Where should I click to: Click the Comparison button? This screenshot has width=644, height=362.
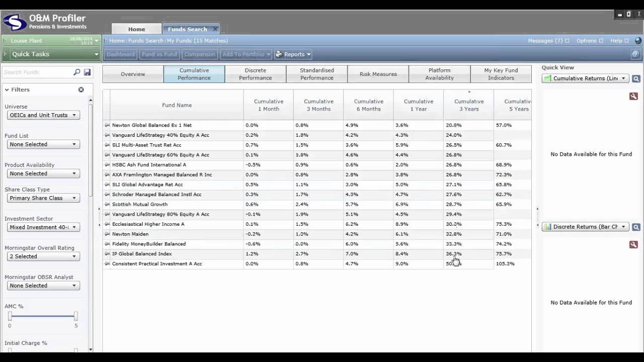click(200, 54)
